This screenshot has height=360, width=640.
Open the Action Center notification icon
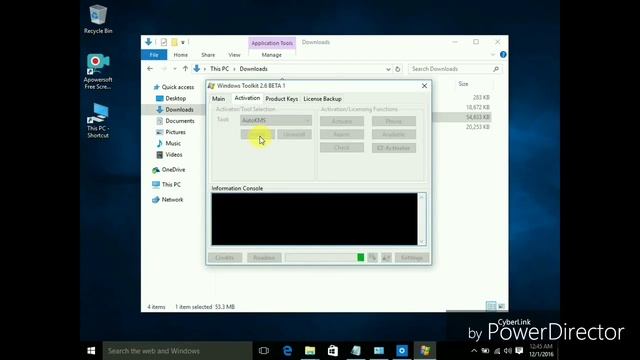[519, 351]
